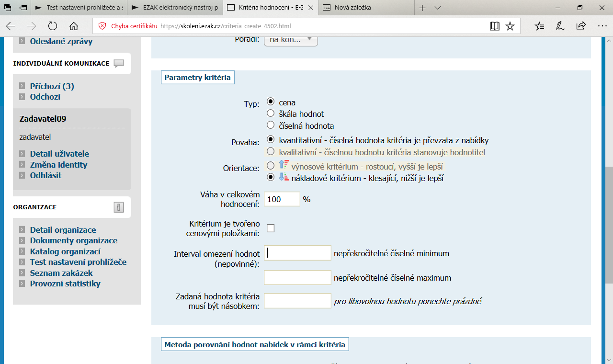Screen dimensions: 613x364
Task: Open the favorites hub icon
Action: tap(539, 26)
